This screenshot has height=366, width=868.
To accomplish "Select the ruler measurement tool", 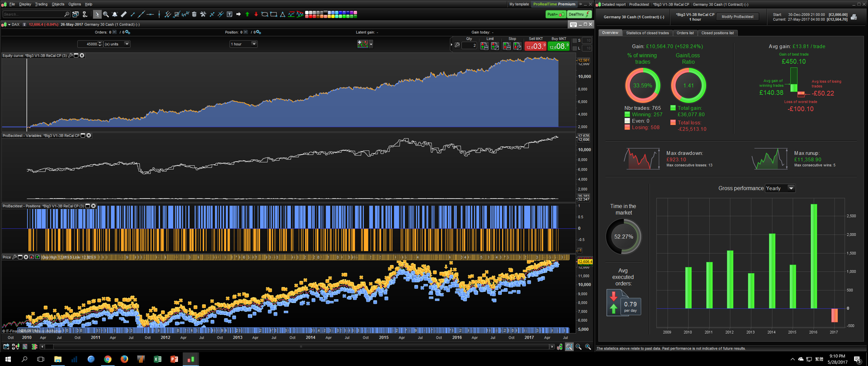I will pyautogui.click(x=124, y=14).
